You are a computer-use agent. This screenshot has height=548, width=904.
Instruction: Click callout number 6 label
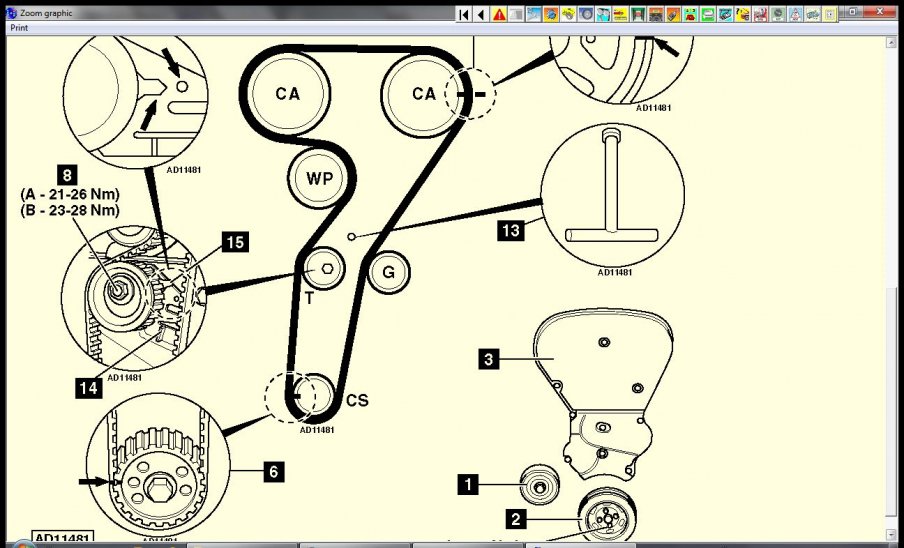274,471
